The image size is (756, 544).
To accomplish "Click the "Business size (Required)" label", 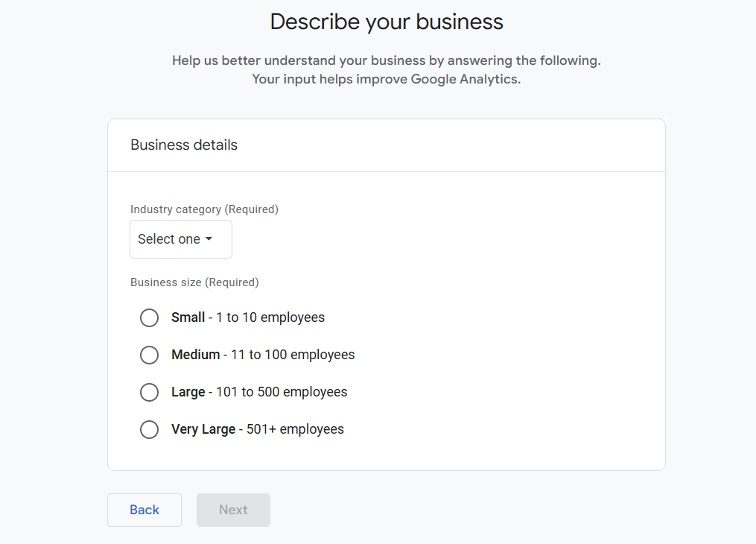I will point(194,282).
